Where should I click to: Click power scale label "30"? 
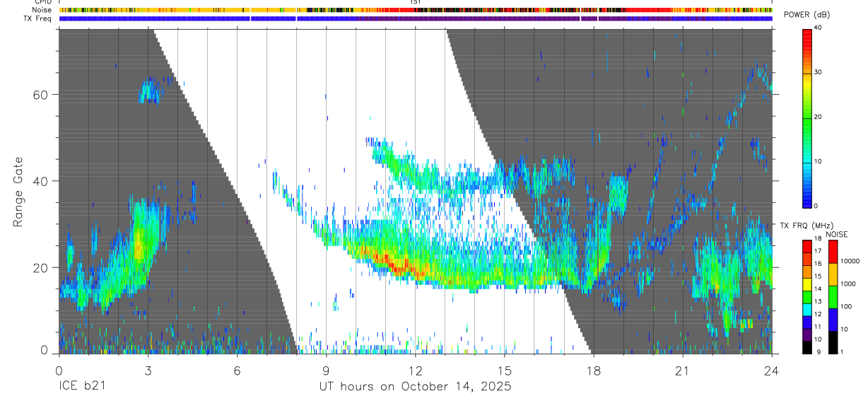(x=819, y=73)
